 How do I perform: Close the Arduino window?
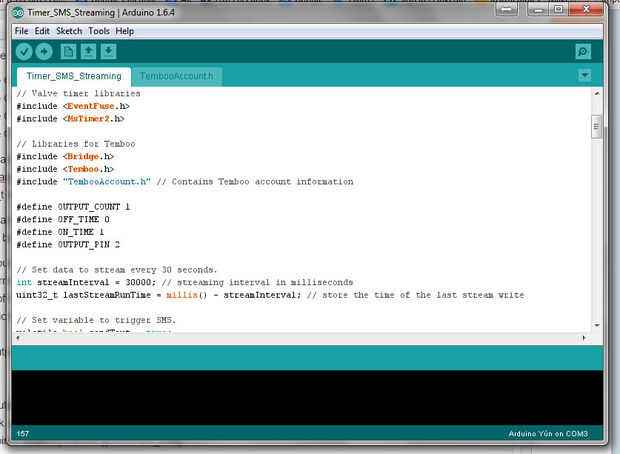(586, 9)
